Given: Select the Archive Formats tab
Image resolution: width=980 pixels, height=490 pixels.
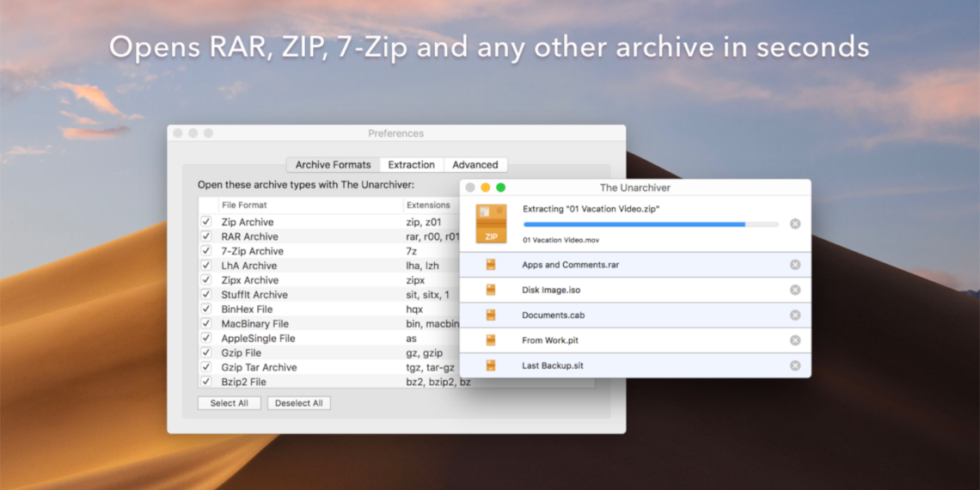Looking at the screenshot, I should click(x=333, y=165).
